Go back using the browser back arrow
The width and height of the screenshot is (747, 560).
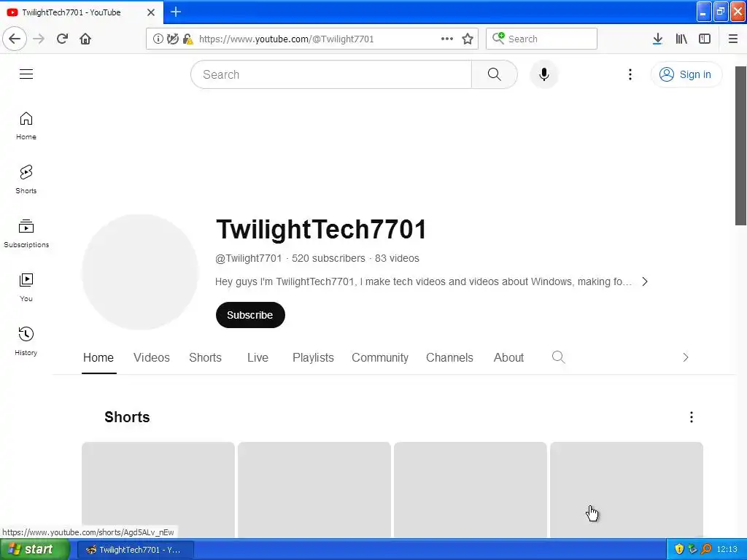15,39
